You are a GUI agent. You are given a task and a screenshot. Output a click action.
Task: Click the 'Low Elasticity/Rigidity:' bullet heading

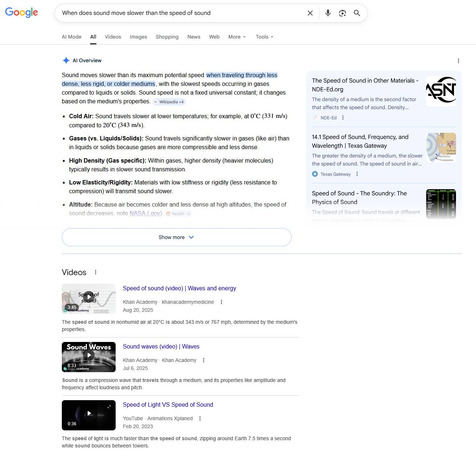101,182
